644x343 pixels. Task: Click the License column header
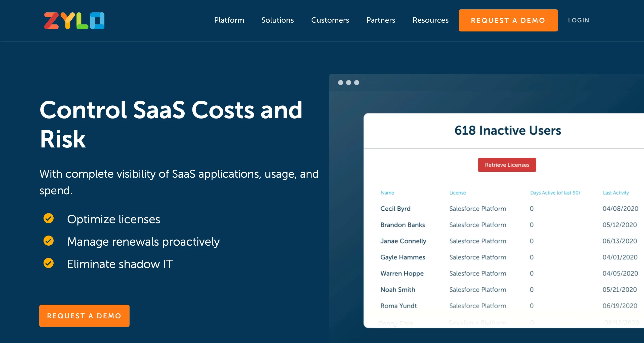tap(458, 193)
